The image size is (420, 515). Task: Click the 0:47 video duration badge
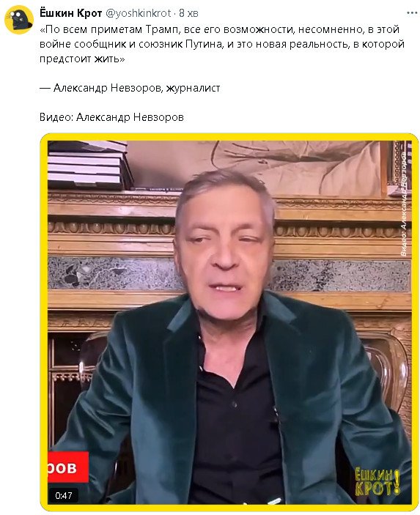(x=64, y=495)
